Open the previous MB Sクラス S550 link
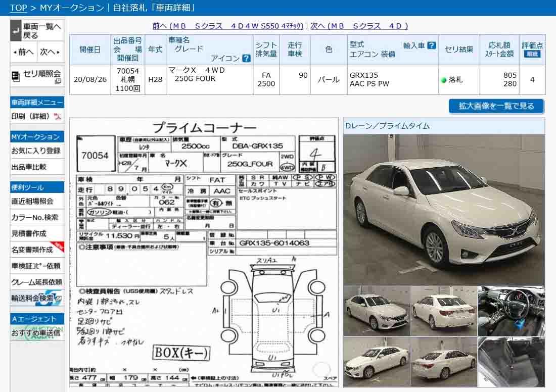556x392 pixels. (x=228, y=26)
